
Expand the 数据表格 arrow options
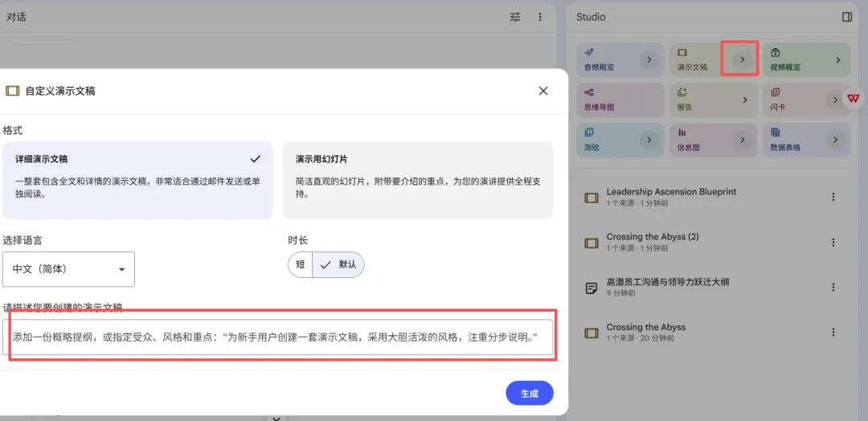(836, 140)
